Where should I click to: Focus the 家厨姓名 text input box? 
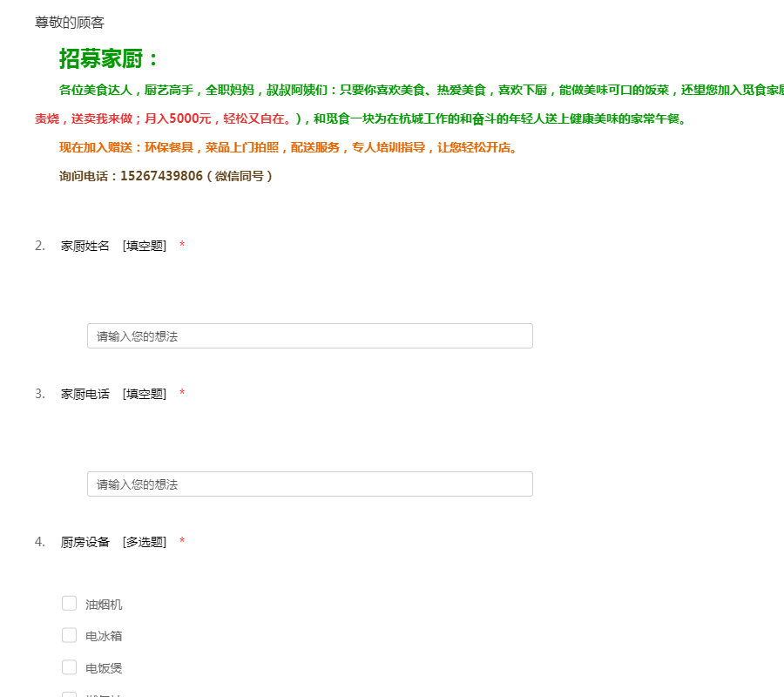coord(309,336)
